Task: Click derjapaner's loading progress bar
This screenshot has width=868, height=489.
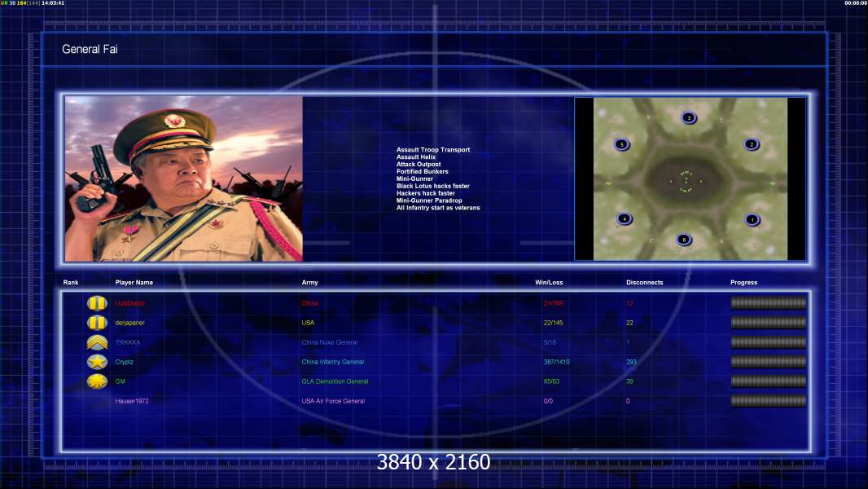Action: point(769,322)
